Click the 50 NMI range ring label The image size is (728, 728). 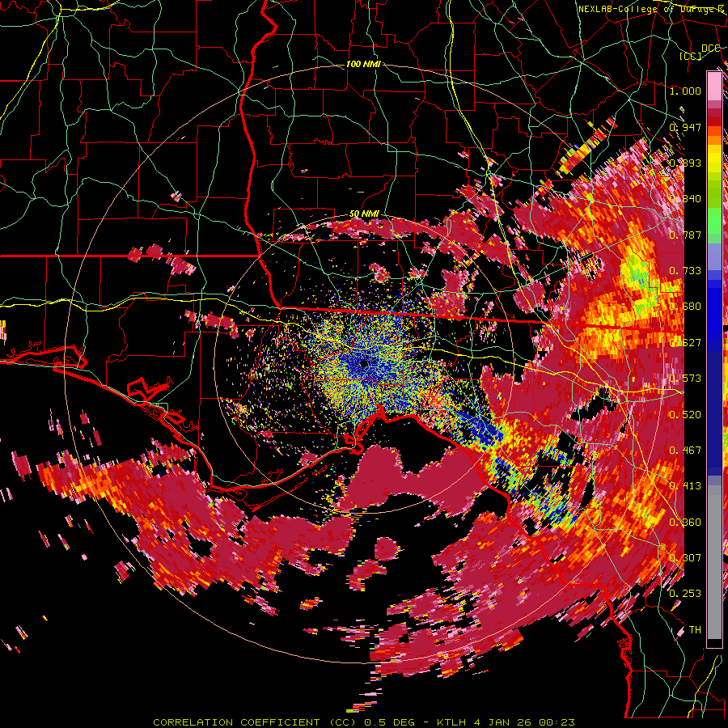click(364, 214)
